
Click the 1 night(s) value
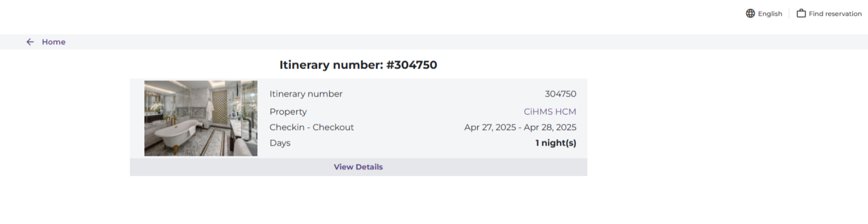point(556,143)
